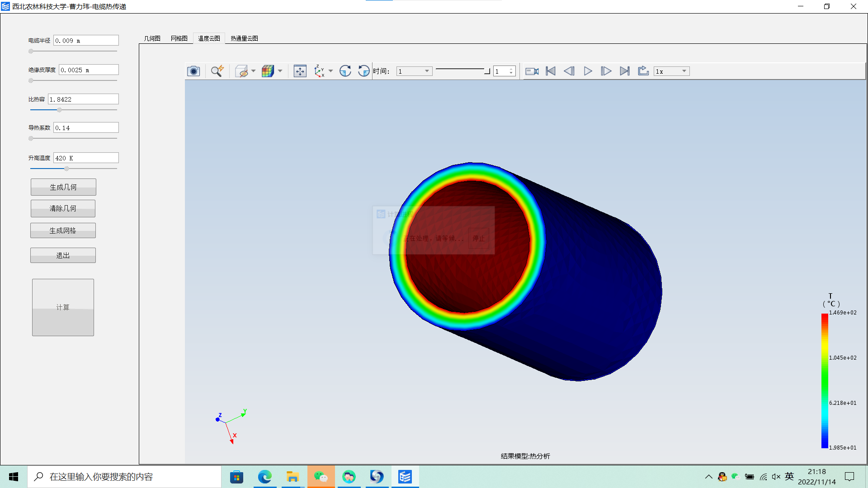Click the export/save results icon
The width and height of the screenshot is (868, 488).
coord(643,71)
